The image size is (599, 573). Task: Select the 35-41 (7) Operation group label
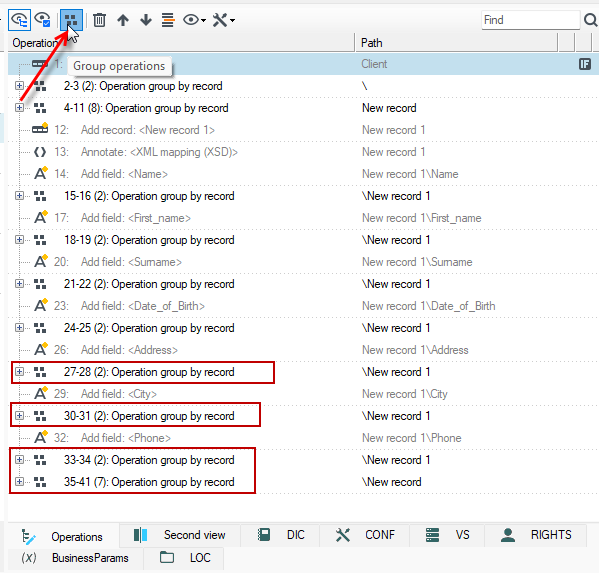tap(149, 482)
